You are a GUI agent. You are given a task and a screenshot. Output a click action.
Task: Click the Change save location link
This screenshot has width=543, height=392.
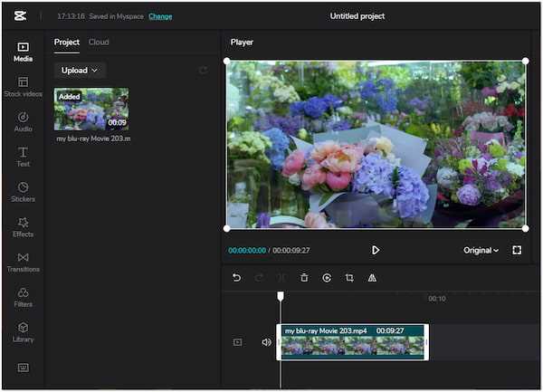[x=160, y=16]
